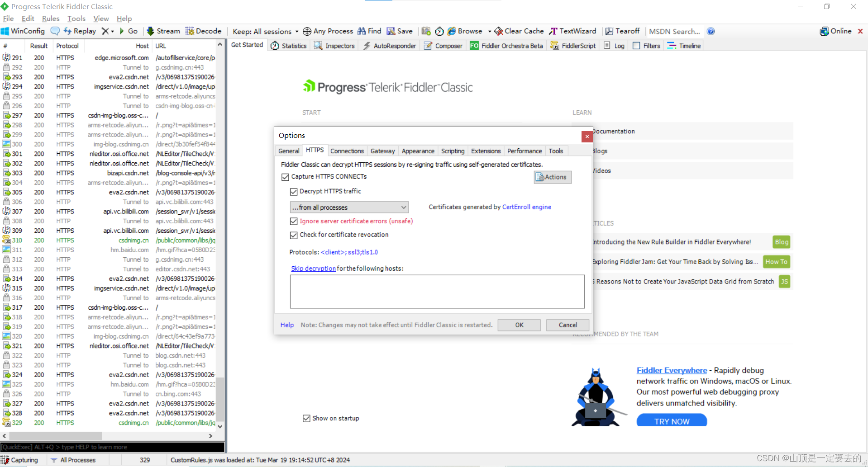Image resolution: width=868 pixels, height=467 pixels.
Task: Open Help link in Options dialog
Action: (x=287, y=325)
